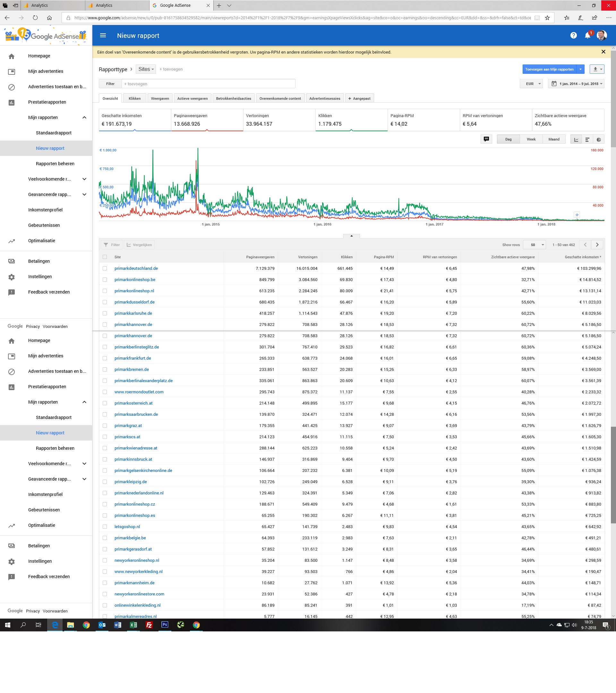Open the account profile avatar
This screenshot has height=693, width=616.
coord(602,35)
